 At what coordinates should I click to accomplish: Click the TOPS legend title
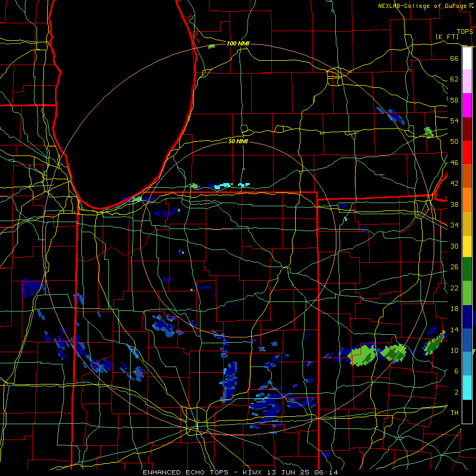coord(465,32)
